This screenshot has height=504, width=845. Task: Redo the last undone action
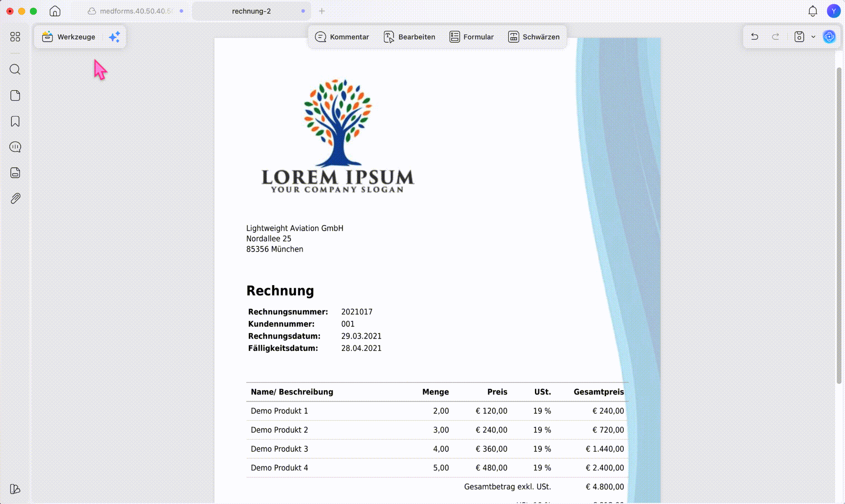(776, 37)
